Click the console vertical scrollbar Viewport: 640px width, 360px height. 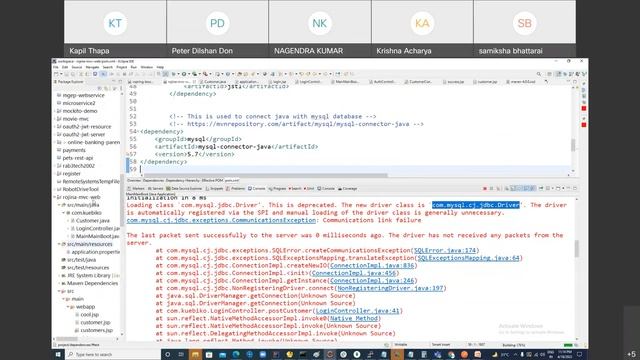pos(576,249)
